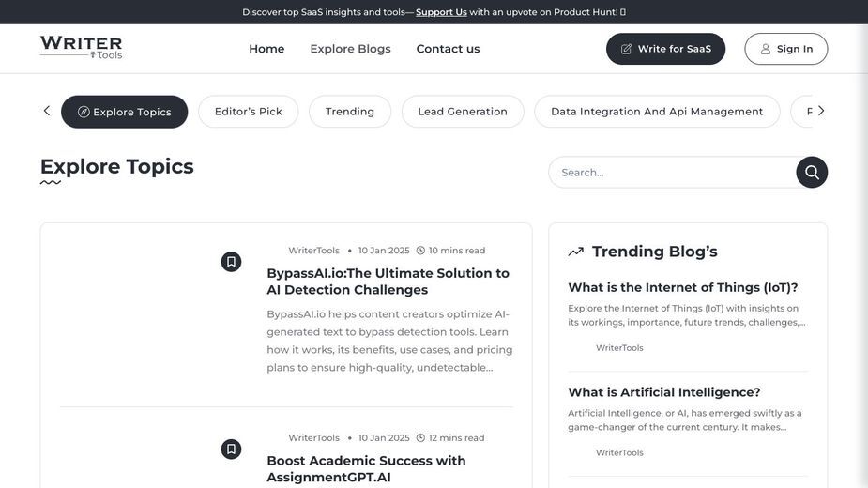Click the trending arrow icon beside Trending Blog's
The image size is (868, 488).
(576, 252)
